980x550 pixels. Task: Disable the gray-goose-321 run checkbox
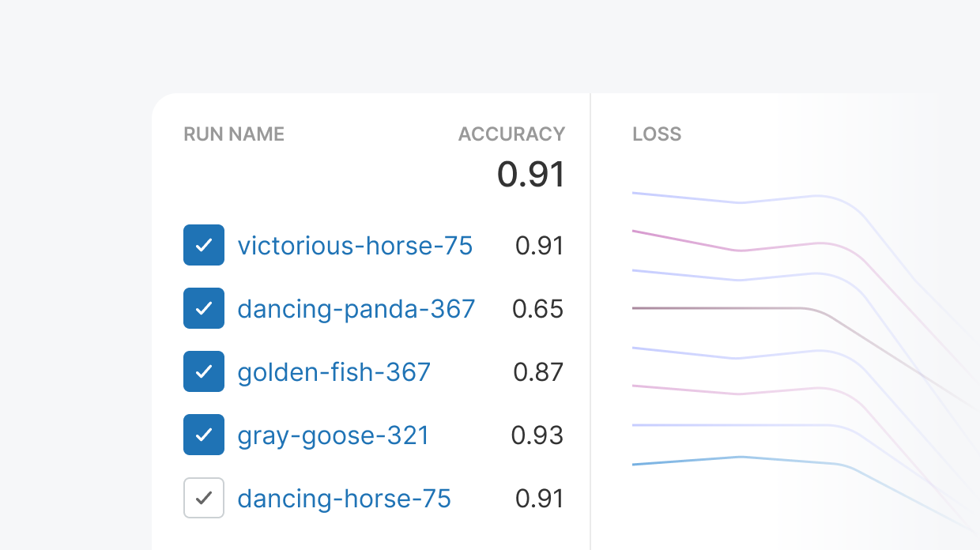click(204, 435)
